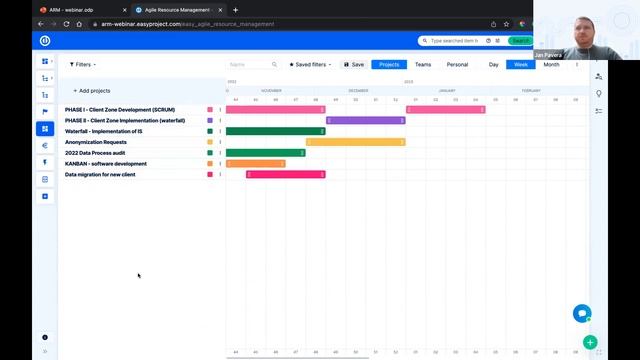Click the info circle icon at sidebar bottom
Screen dimensions: 640x360
45,338
